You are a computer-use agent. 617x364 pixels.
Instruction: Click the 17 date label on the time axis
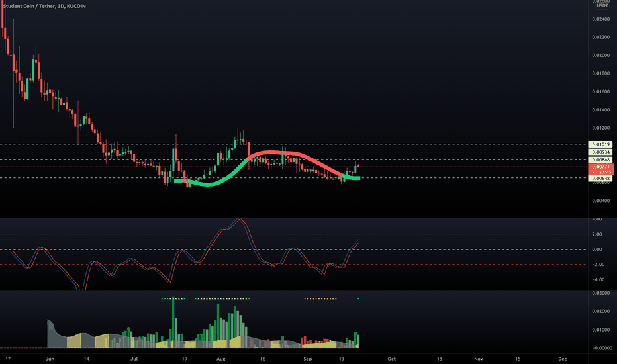(8, 359)
